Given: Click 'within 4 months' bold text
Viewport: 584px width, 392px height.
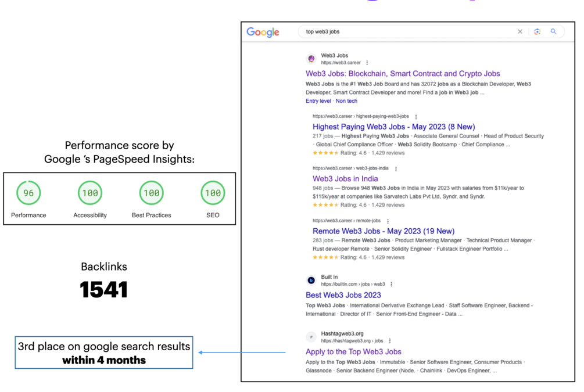Looking at the screenshot, I should [x=104, y=360].
